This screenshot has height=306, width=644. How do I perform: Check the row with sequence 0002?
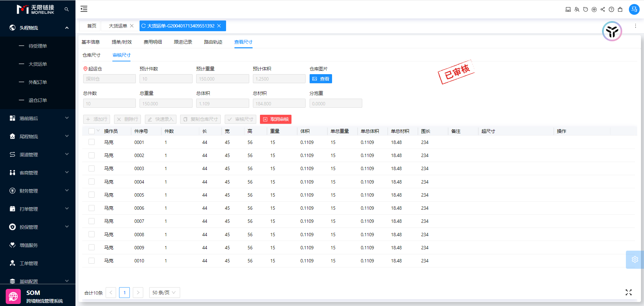(x=91, y=155)
